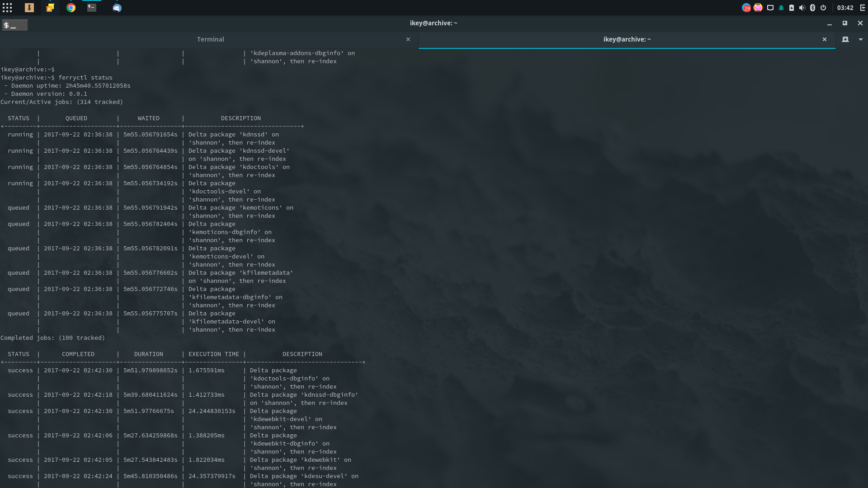Click description "Delta package 'kdnssd' on"
This screenshot has width=868, height=488.
pos(234,135)
